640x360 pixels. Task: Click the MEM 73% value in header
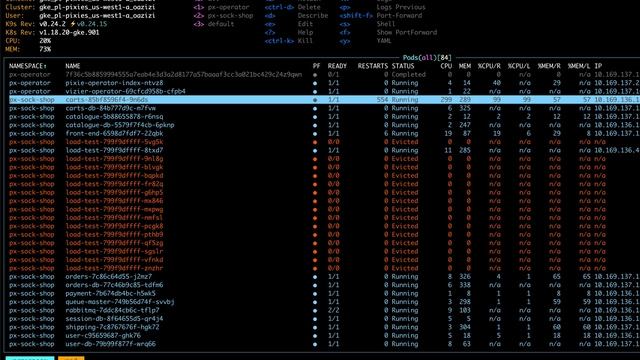pyautogui.click(x=45, y=49)
